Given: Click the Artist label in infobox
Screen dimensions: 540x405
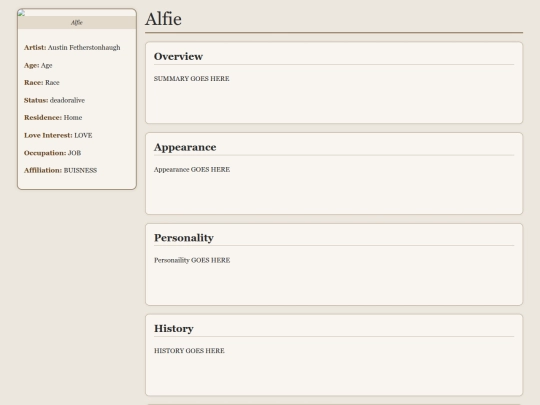Looking at the screenshot, I should [35, 48].
